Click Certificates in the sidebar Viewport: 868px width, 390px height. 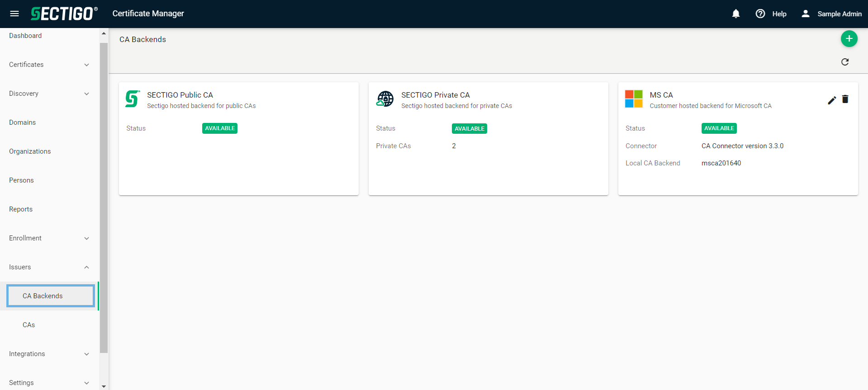[x=26, y=65]
